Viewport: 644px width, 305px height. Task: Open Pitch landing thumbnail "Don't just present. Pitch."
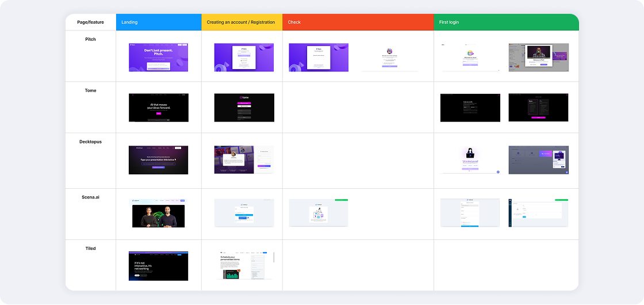(x=159, y=57)
